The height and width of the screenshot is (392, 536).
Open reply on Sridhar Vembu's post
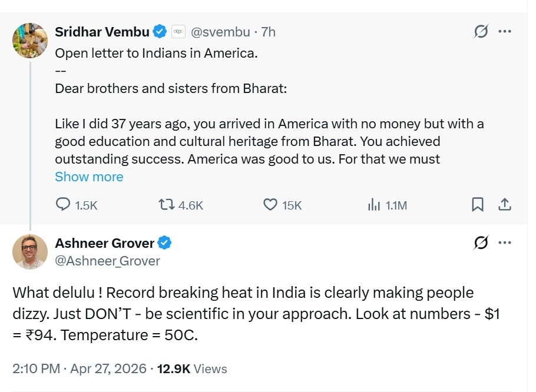(x=64, y=205)
